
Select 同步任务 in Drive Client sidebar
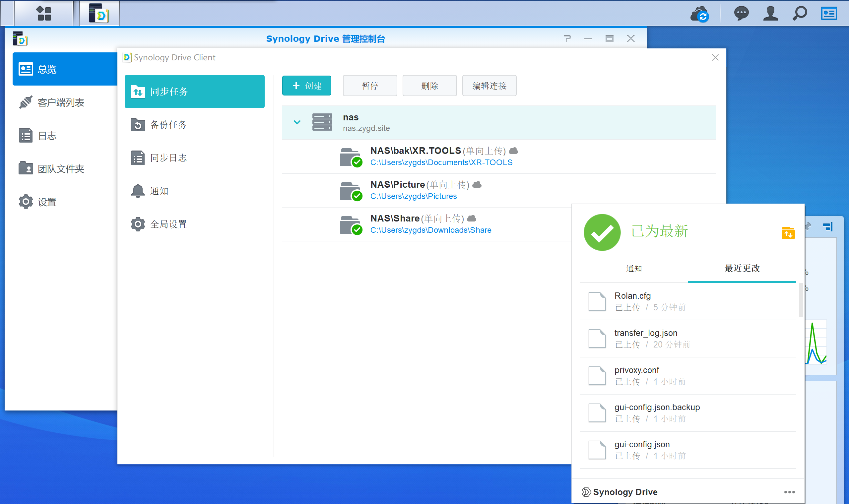195,92
